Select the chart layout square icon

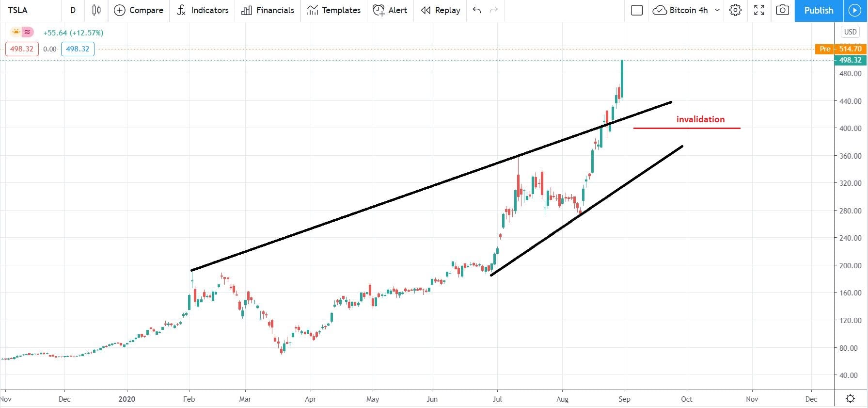pyautogui.click(x=637, y=10)
